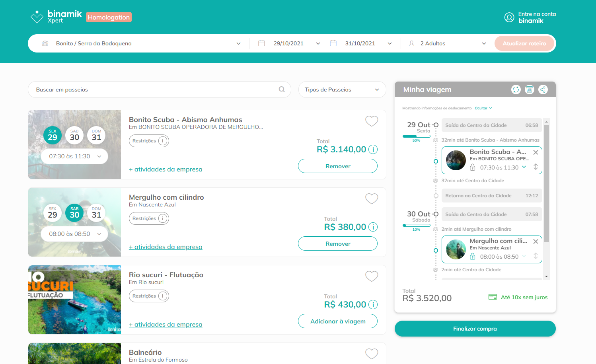Select DOM 31 on Bonito Scuba card
The image size is (596, 364).
96,135
